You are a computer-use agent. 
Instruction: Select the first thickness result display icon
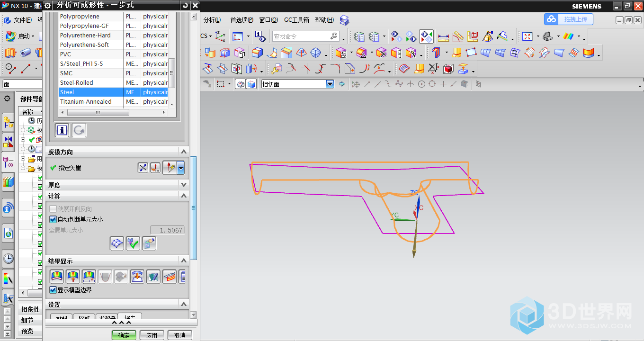point(57,277)
